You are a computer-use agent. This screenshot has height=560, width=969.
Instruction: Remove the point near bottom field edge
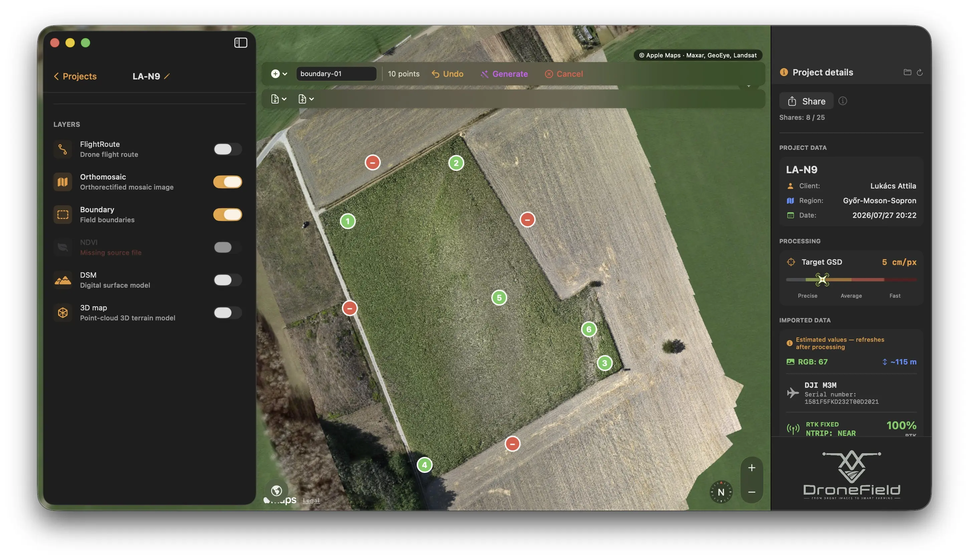coord(512,444)
